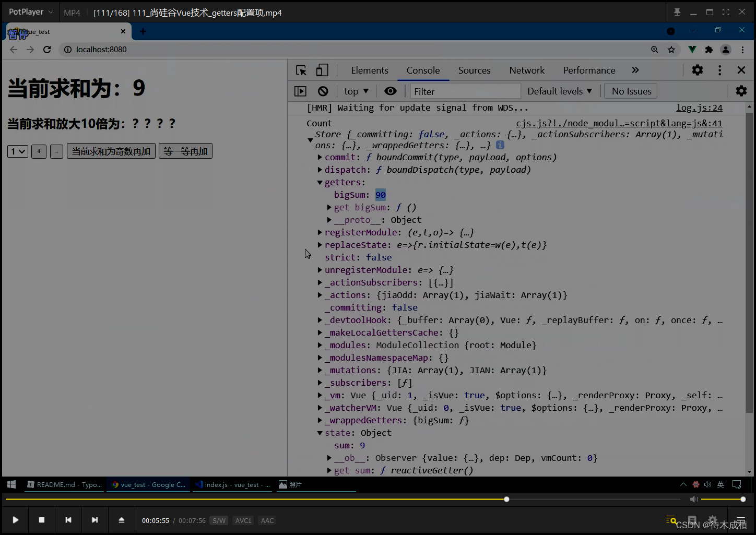756x535 pixels.
Task: Click the bookmark star in address bar
Action: coord(672,50)
